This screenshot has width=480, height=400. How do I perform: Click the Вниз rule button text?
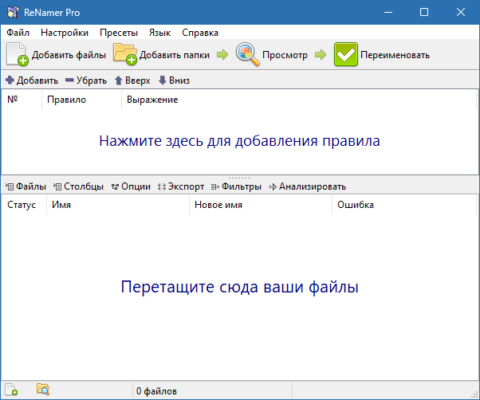pos(179,80)
